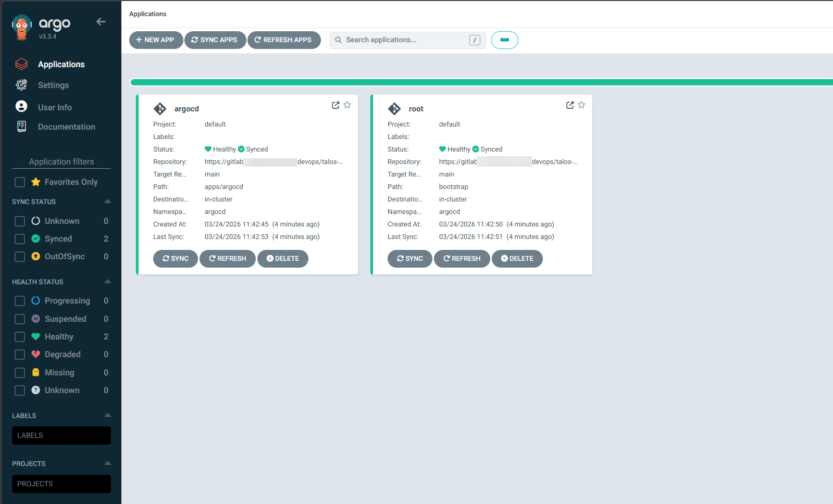Delete the argocd application
The width and height of the screenshot is (833, 504).
tap(283, 259)
